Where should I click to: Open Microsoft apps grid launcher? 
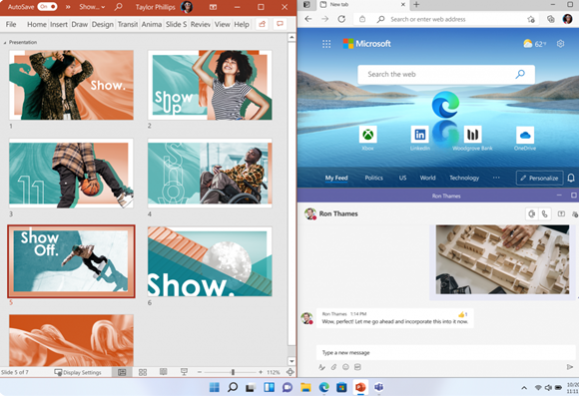tap(326, 44)
